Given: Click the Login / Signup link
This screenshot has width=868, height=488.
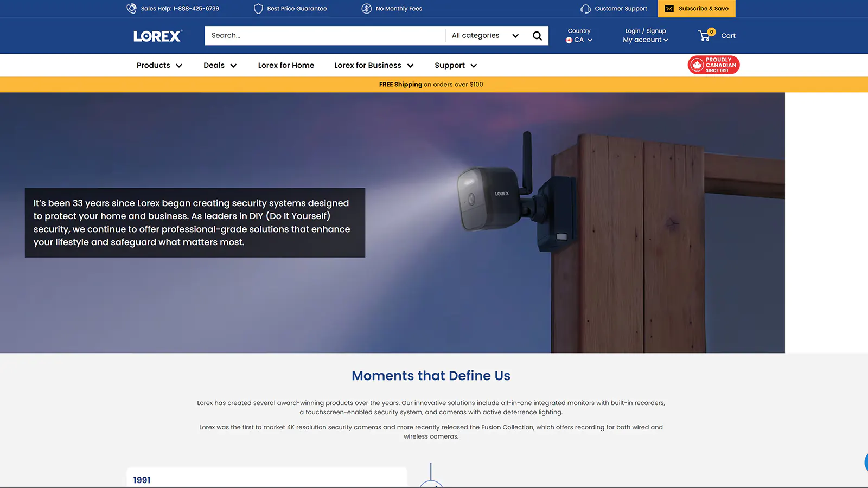Looking at the screenshot, I should [x=646, y=31].
